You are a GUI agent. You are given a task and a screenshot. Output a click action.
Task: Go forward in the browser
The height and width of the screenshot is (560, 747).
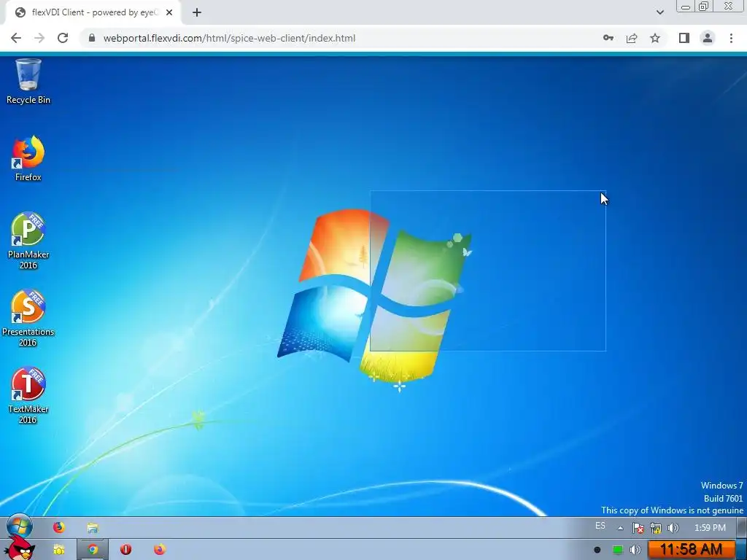coord(39,38)
